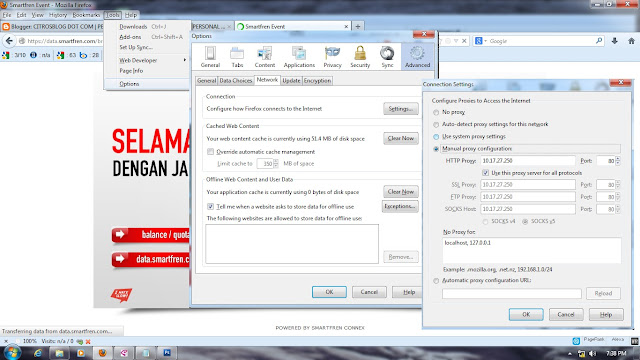
Task: Open the General options pane icon
Action: (210, 56)
